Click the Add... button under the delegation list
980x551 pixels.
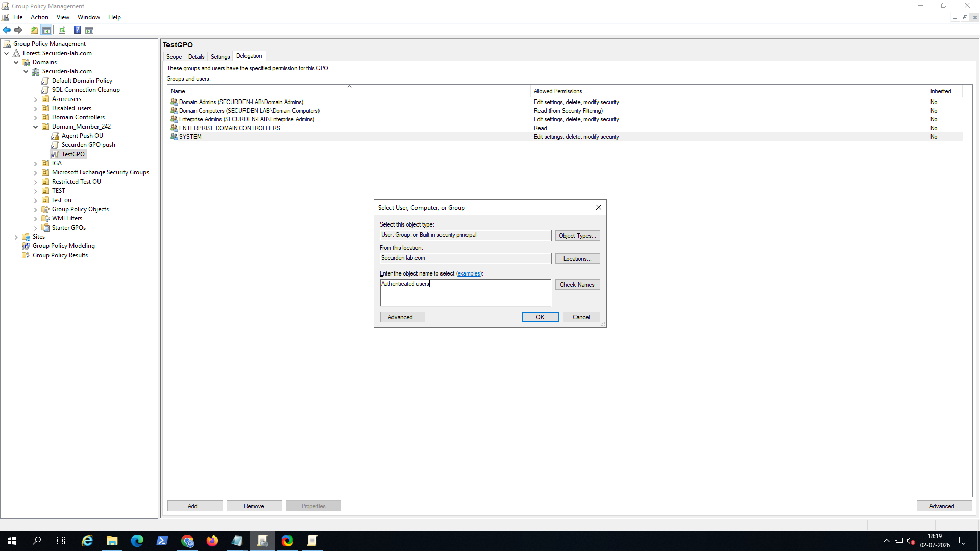[x=195, y=506]
